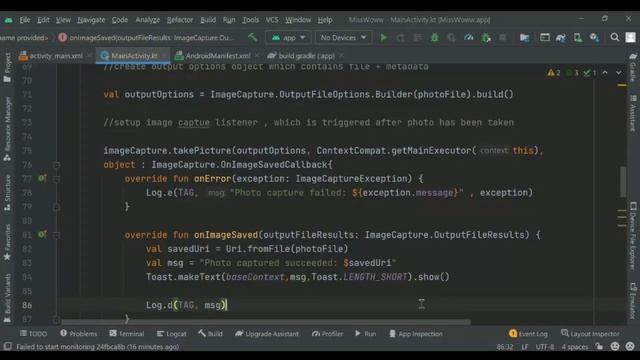The width and height of the screenshot is (640, 360).
Task: Open the Event Log tool window
Action: 529,333
